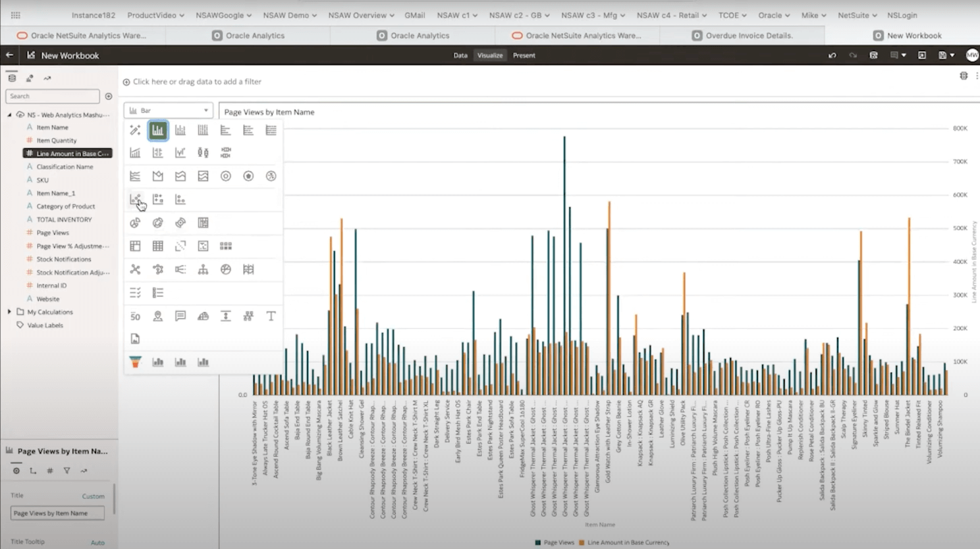Select the scatter chart visualization type
This screenshot has height=549, width=980.
(x=135, y=199)
